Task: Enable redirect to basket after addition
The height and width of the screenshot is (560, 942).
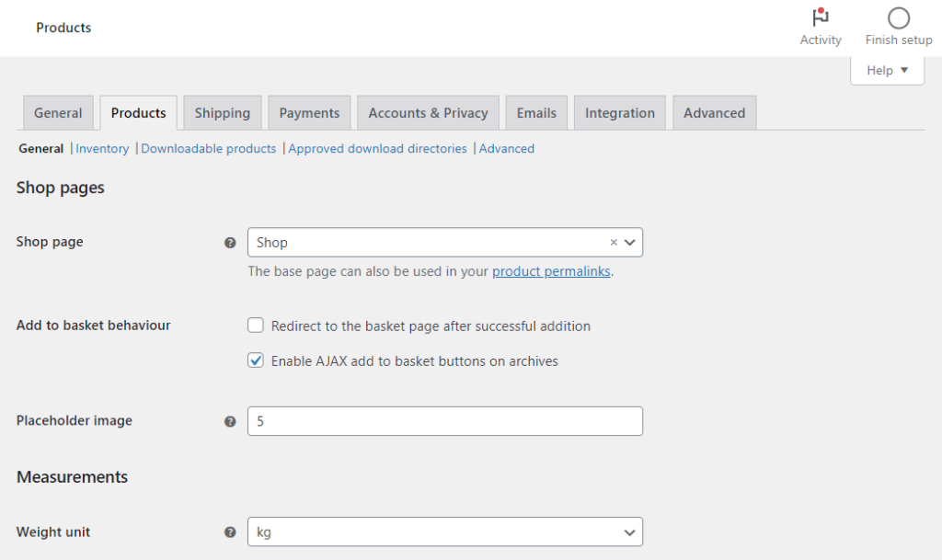Action: (x=255, y=325)
